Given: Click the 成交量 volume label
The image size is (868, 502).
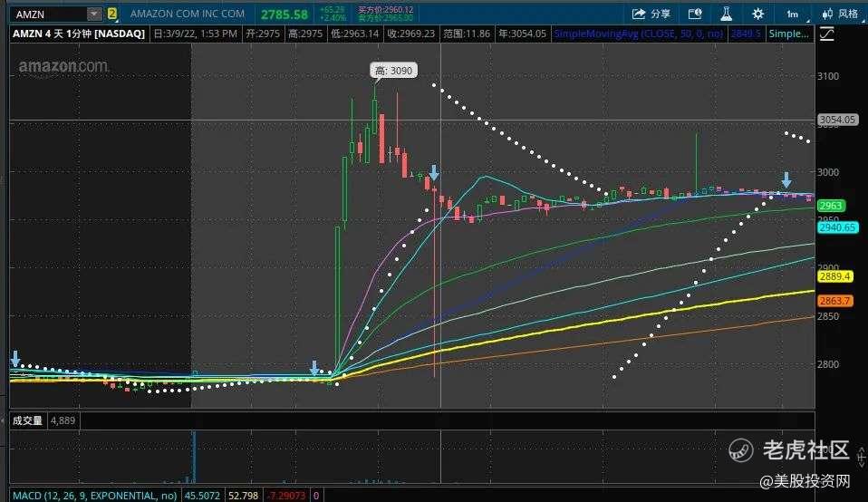Looking at the screenshot, I should pos(28,420).
